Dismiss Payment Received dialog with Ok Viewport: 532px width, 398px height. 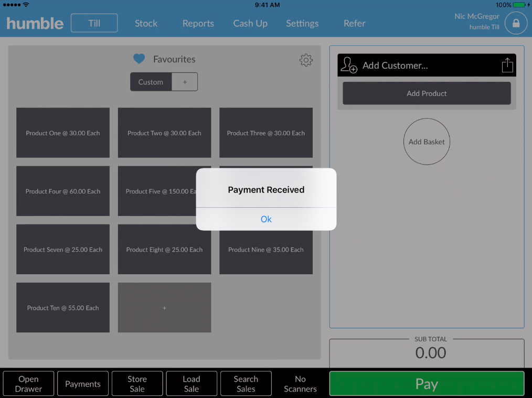pos(266,219)
